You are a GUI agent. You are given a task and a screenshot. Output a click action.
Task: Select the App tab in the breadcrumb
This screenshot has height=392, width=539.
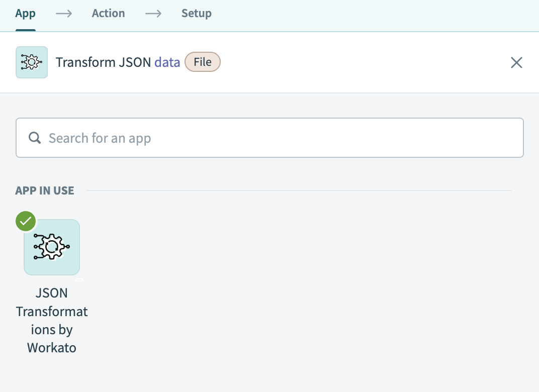[25, 14]
